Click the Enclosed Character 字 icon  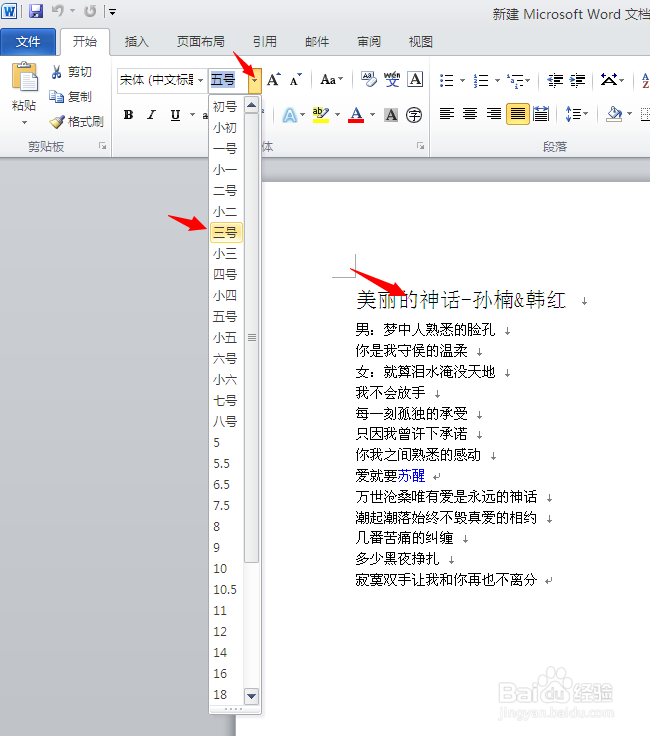coord(414,115)
